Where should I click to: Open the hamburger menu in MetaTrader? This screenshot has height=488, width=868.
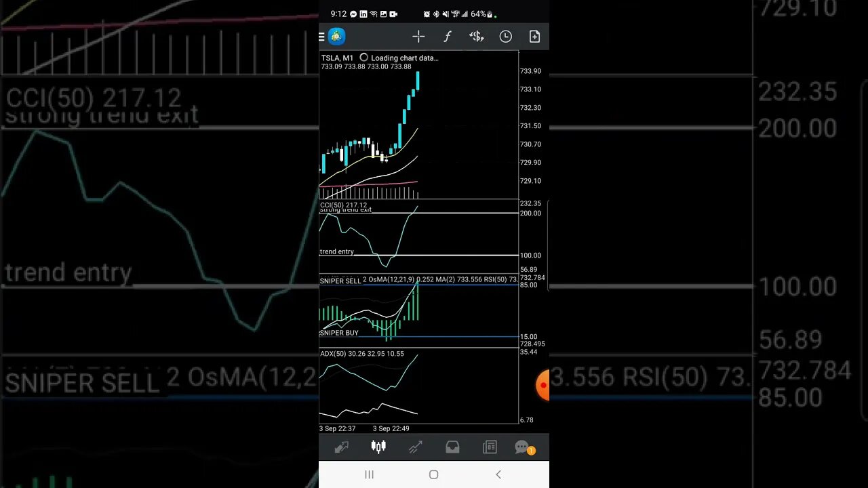point(322,37)
